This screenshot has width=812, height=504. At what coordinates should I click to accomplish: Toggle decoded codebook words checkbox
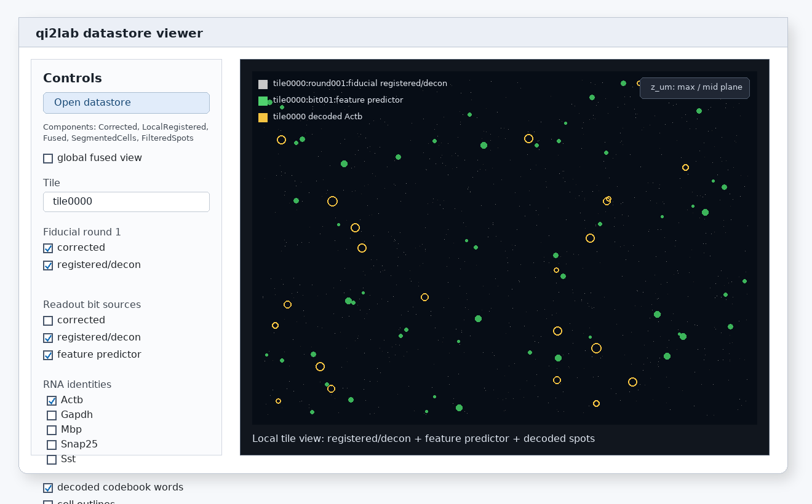tap(48, 488)
